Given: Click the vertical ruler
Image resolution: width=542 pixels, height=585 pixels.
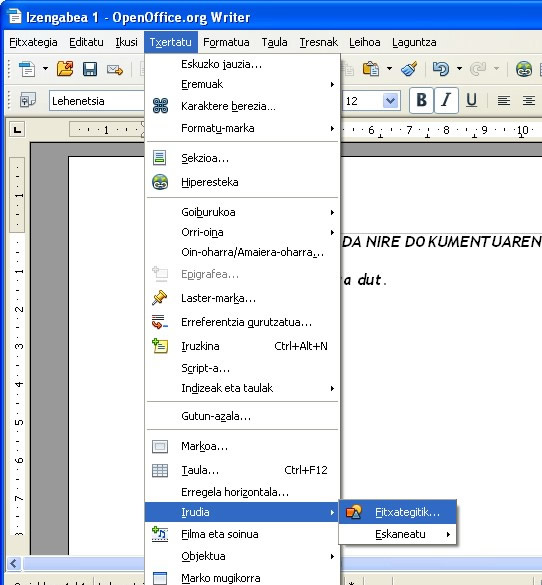Looking at the screenshot, I should (x=18, y=347).
